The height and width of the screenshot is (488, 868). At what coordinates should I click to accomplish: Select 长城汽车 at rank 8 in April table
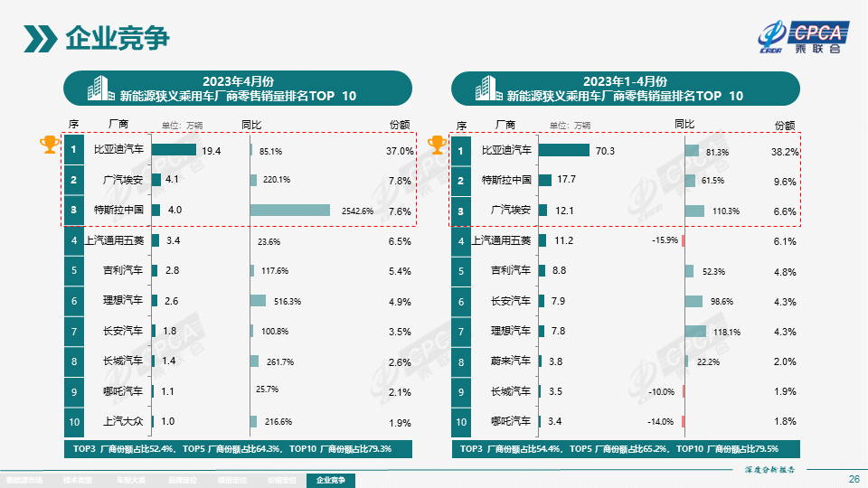point(123,361)
